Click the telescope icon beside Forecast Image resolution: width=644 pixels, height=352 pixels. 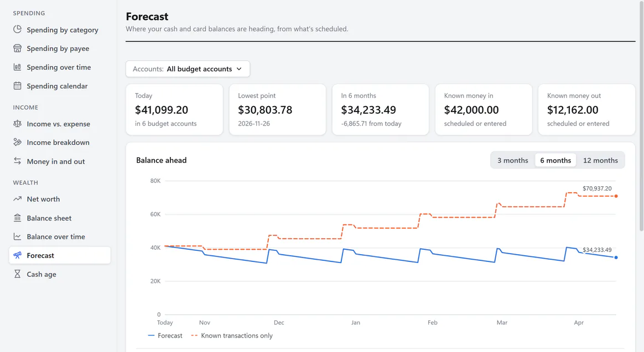coord(17,255)
